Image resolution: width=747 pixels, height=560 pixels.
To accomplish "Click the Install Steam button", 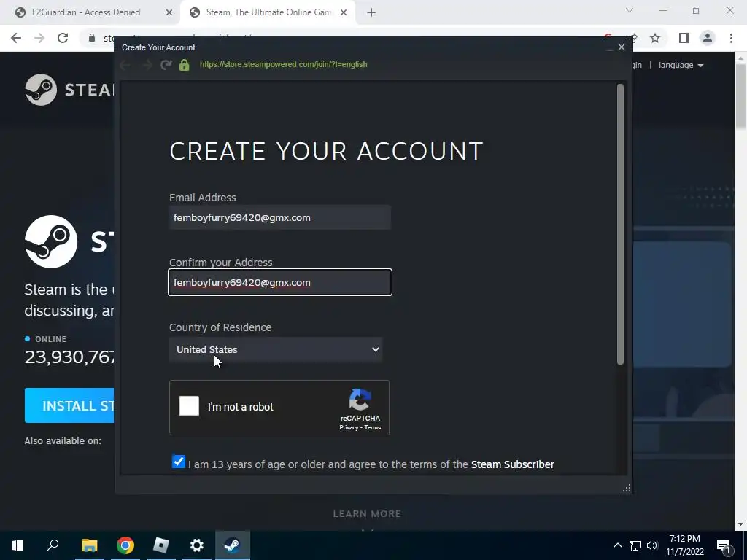I will (69, 405).
